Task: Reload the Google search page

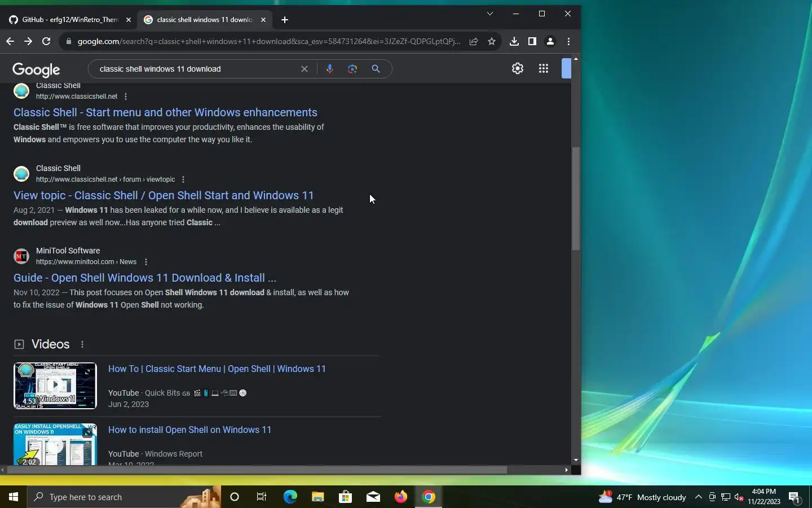Action: tap(46, 41)
